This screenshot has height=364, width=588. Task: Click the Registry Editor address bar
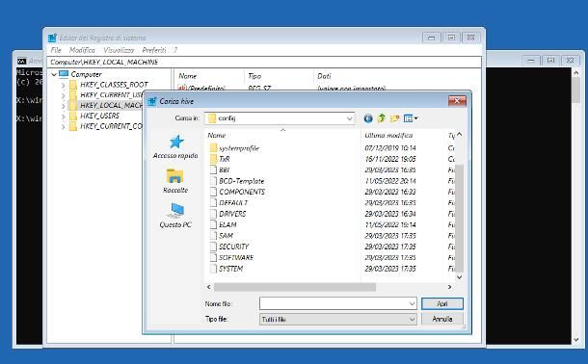click(263, 63)
